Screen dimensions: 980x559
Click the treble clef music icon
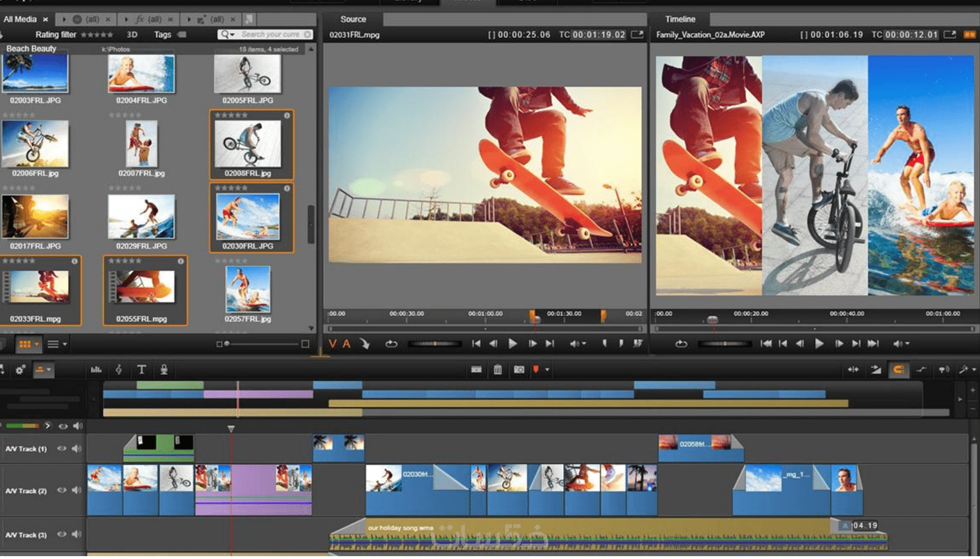pos(119,370)
